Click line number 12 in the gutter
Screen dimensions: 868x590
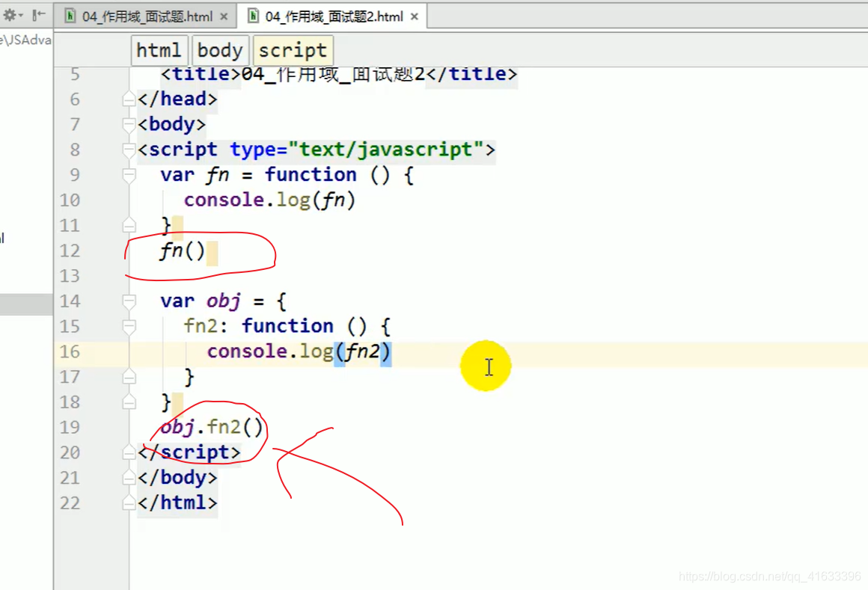[70, 251]
